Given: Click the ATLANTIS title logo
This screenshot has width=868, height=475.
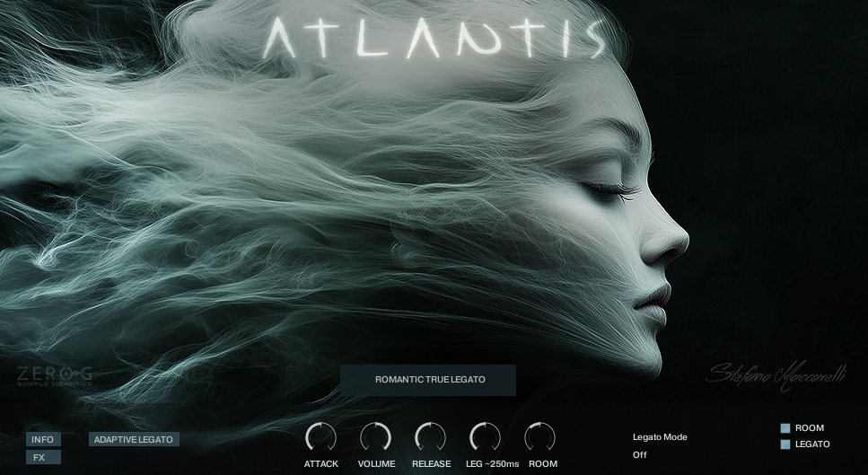Looking at the screenshot, I should 435,38.
